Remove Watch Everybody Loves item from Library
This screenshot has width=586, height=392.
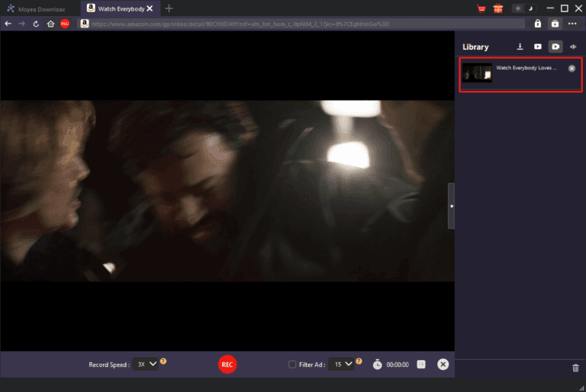coord(572,68)
